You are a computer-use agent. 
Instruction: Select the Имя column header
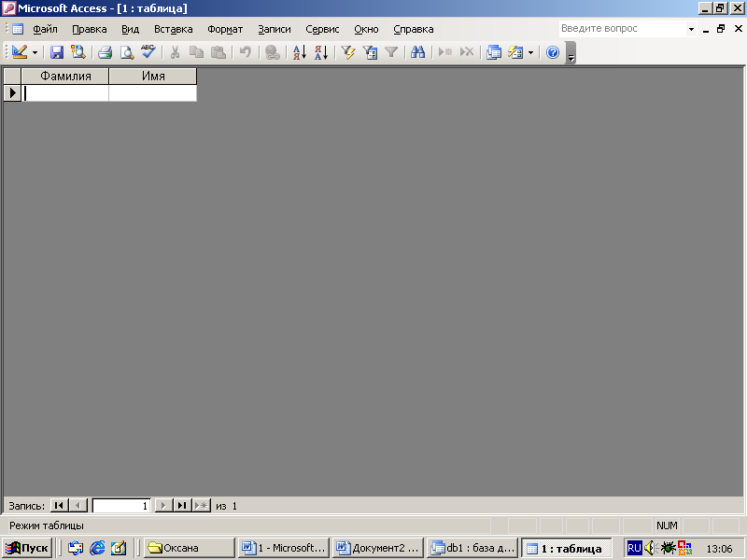(x=153, y=77)
